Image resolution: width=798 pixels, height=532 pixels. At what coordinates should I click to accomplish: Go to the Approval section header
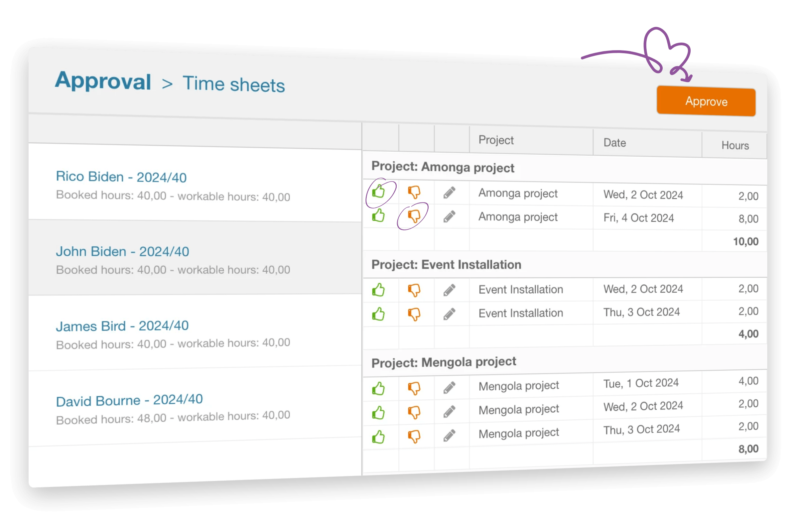[103, 81]
